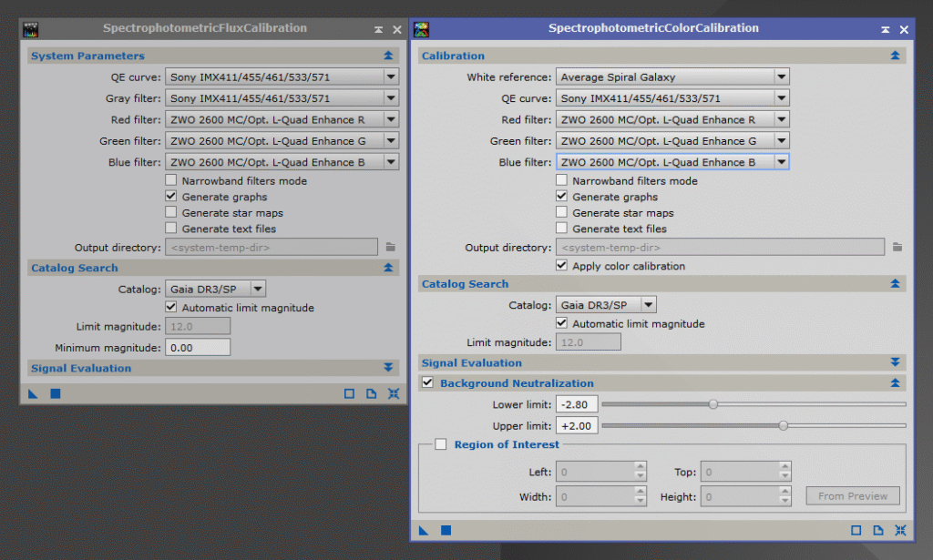The height and width of the screenshot is (560, 933).
Task: Click the SpectrophotometricColorCalibration window title icon
Action: [x=421, y=29]
